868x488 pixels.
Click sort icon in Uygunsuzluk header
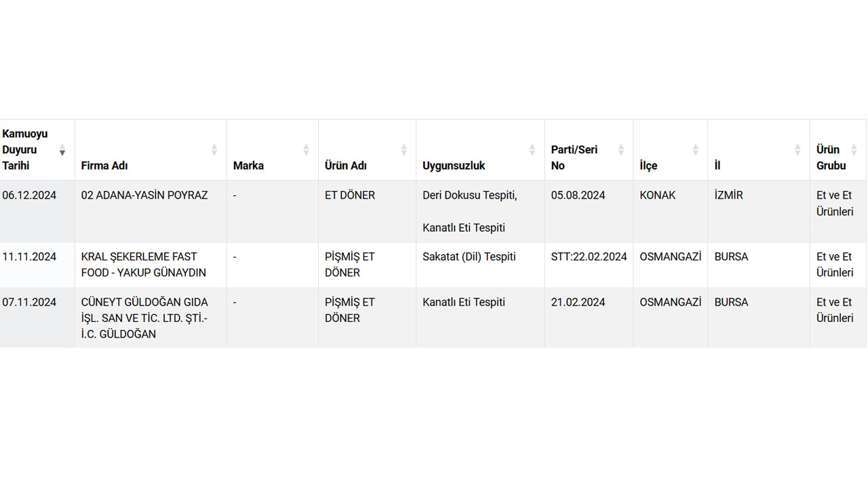coord(532,150)
